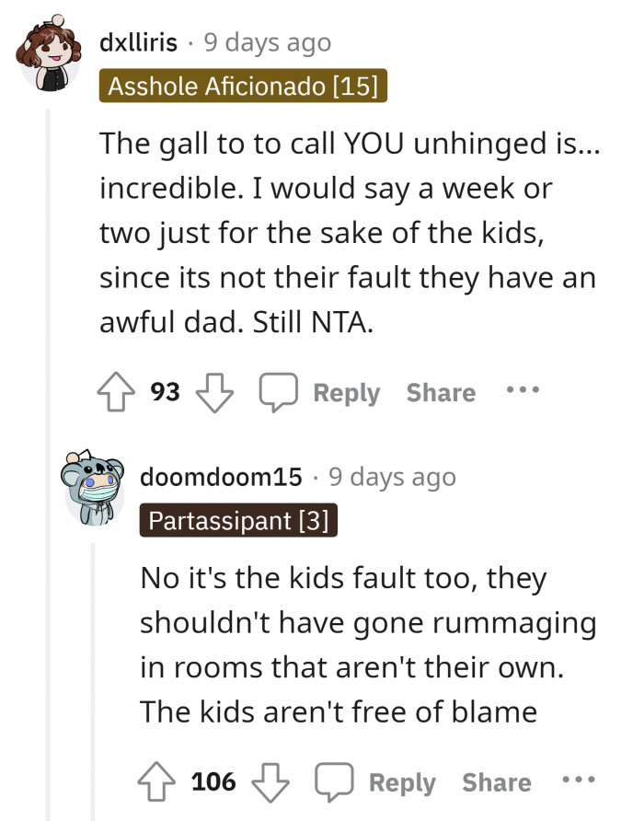The width and height of the screenshot is (644, 821).
Task: Click the Partassipant [3] flair badge
Action: point(238,521)
